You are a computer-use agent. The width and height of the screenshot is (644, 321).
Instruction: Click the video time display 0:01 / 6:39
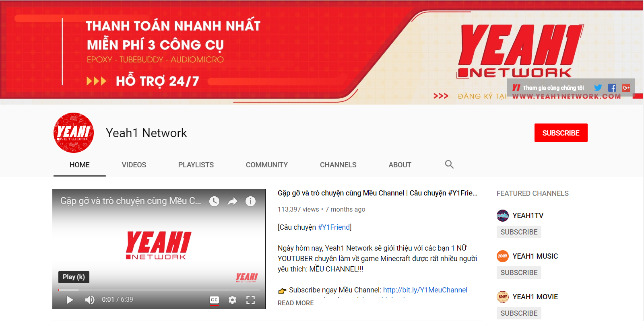[118, 299]
